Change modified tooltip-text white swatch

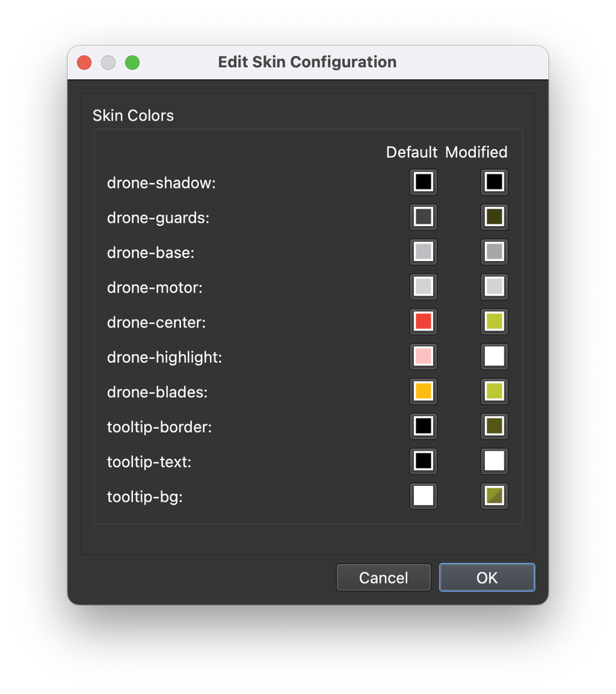[x=494, y=461]
